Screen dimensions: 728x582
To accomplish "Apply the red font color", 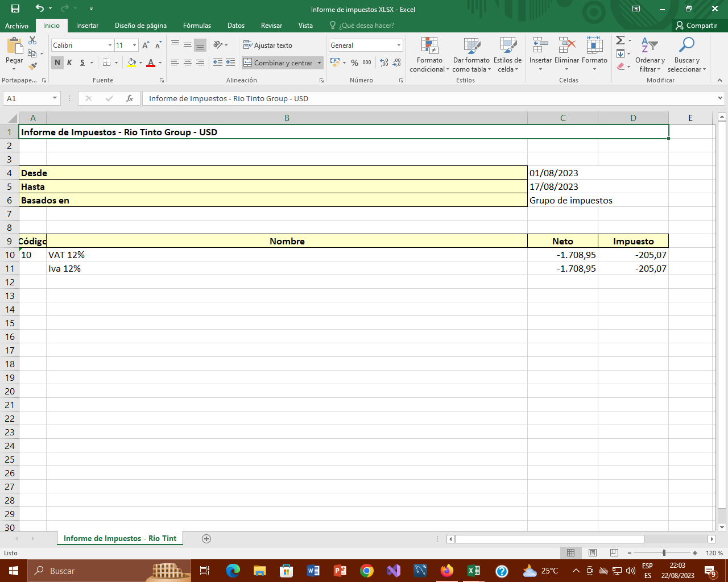I will pos(151,63).
